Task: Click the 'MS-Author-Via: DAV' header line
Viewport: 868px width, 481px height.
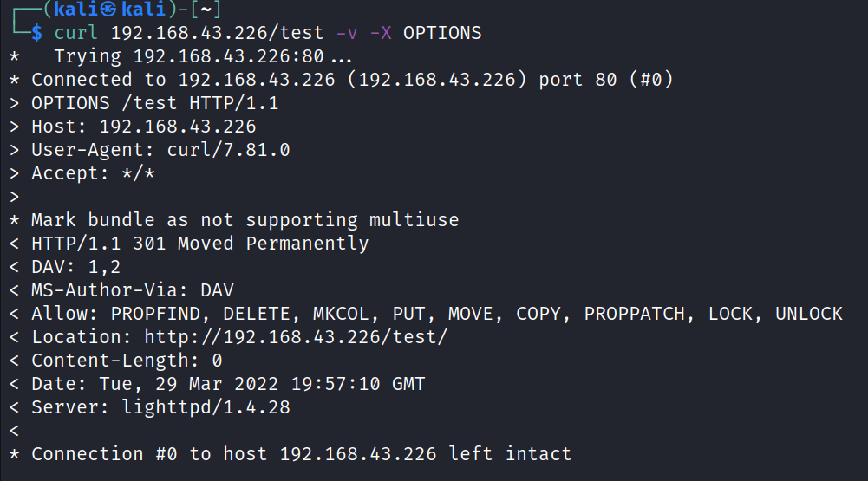Action: tap(133, 290)
